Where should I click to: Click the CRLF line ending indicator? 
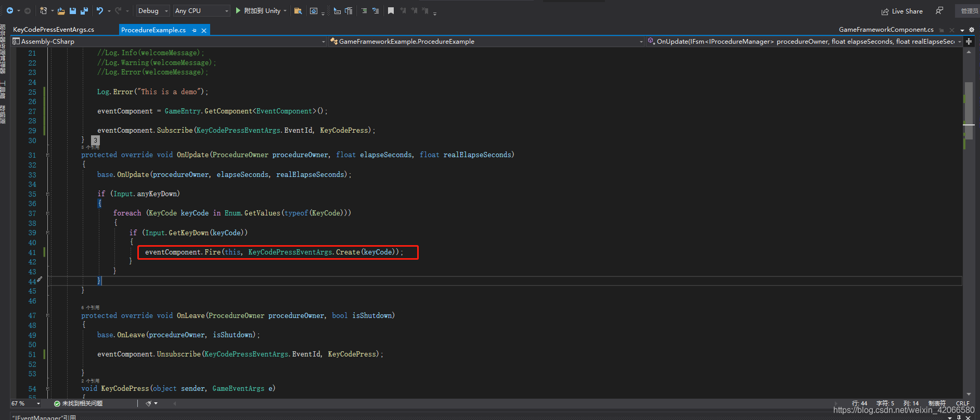pyautogui.click(x=962, y=403)
